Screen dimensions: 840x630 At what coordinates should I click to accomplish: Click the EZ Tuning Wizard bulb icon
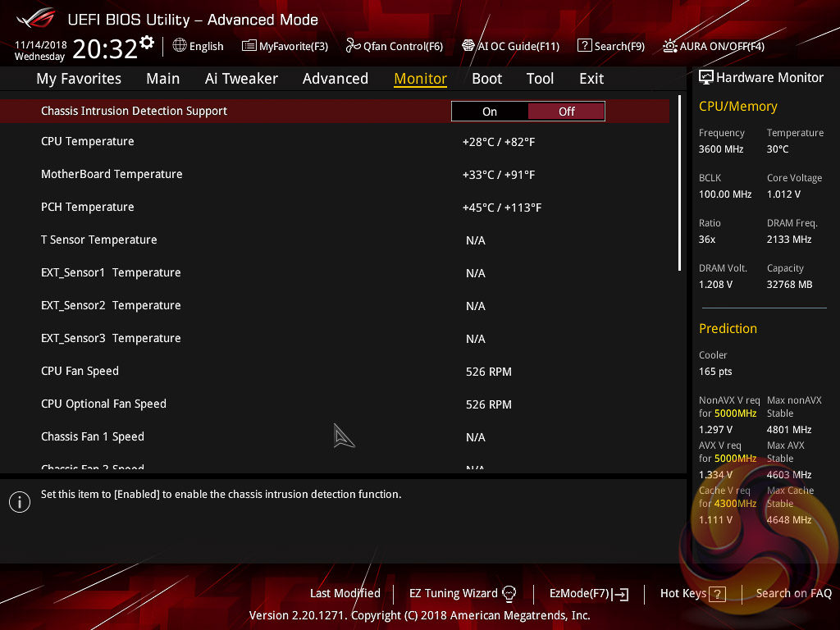[x=509, y=594]
